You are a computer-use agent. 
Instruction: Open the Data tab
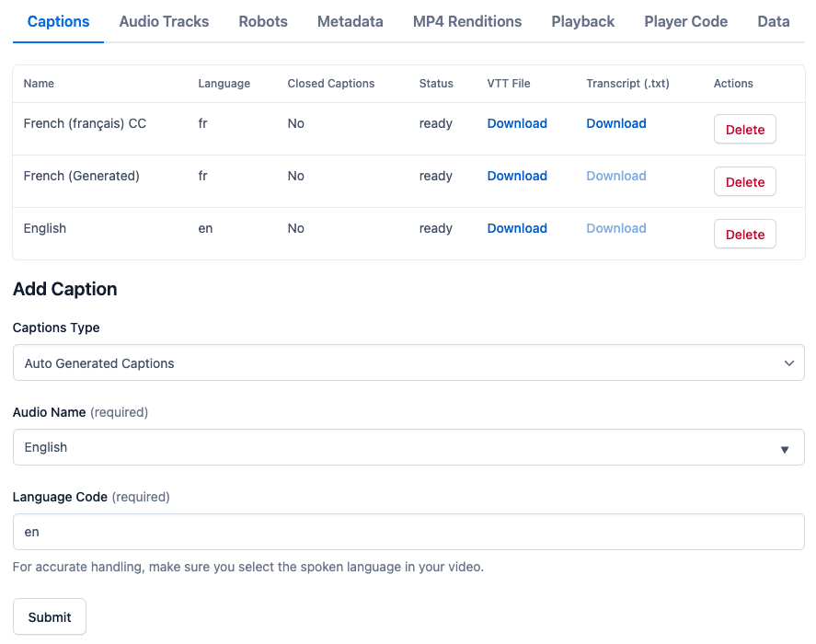click(774, 21)
